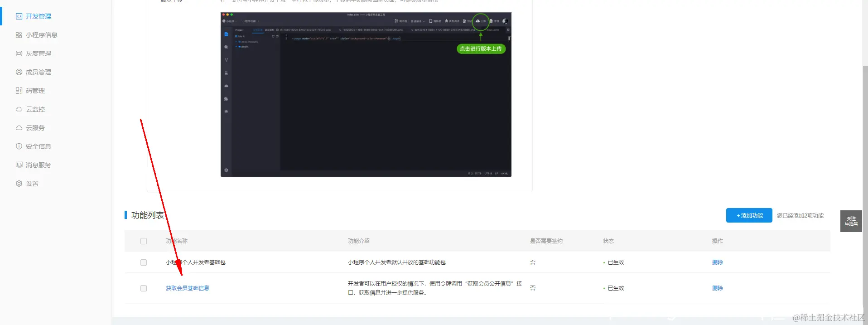Open 云监控 menu item
Image resolution: width=868 pixels, height=325 pixels.
pyautogui.click(x=35, y=109)
